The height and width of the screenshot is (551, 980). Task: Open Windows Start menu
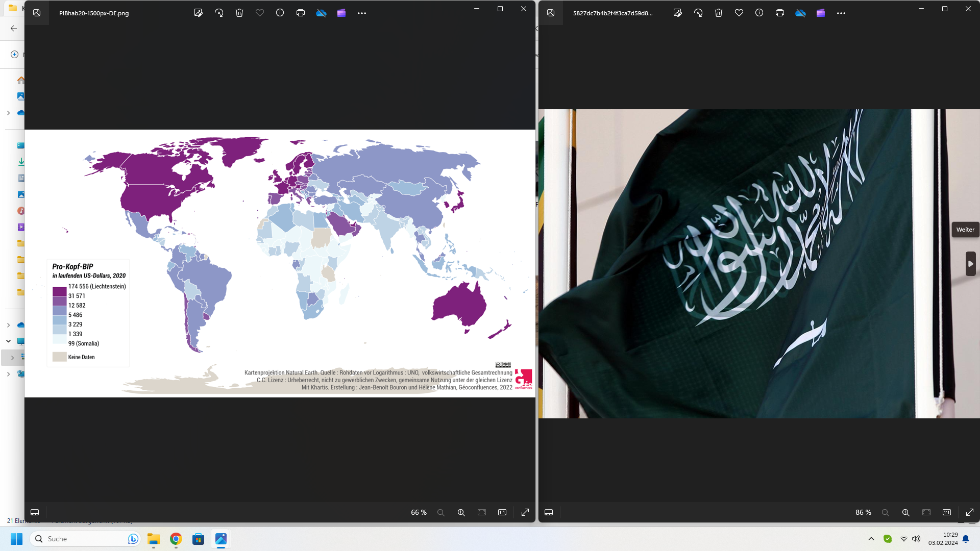[x=16, y=539]
